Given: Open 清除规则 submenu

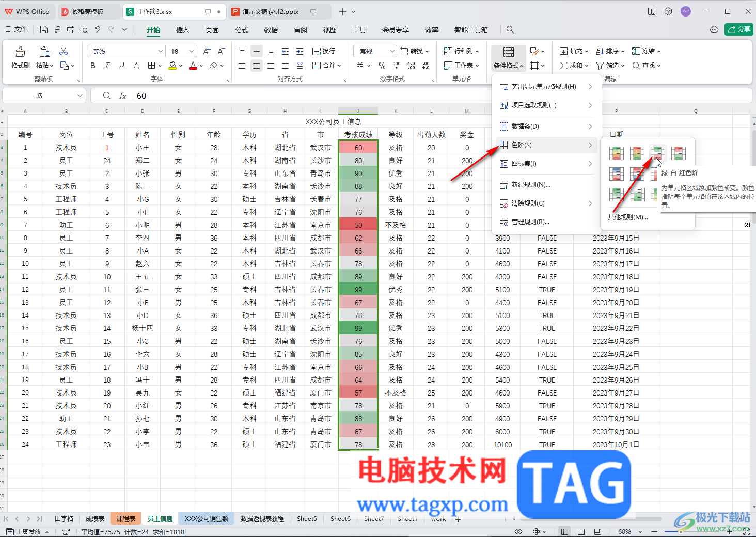Looking at the screenshot, I should [546, 203].
